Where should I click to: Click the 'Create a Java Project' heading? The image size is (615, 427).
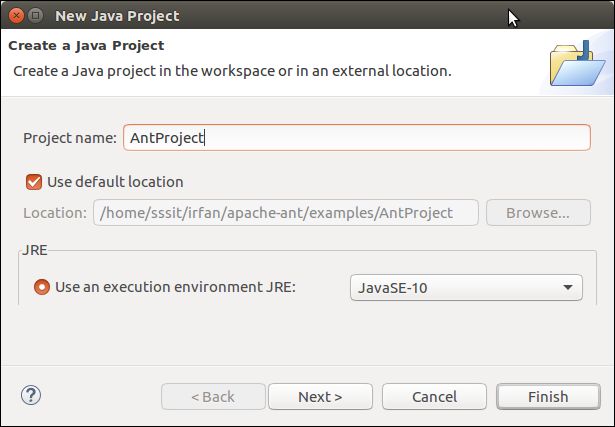pyautogui.click(x=86, y=45)
